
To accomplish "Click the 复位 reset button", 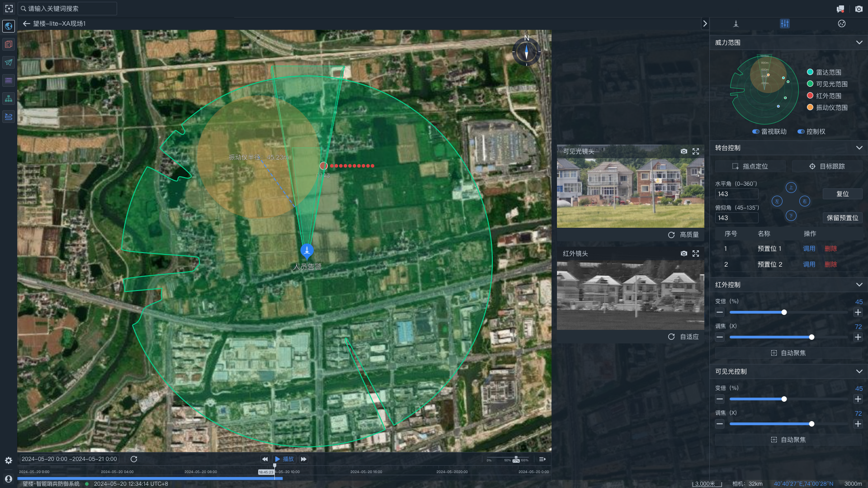I will coord(842,194).
